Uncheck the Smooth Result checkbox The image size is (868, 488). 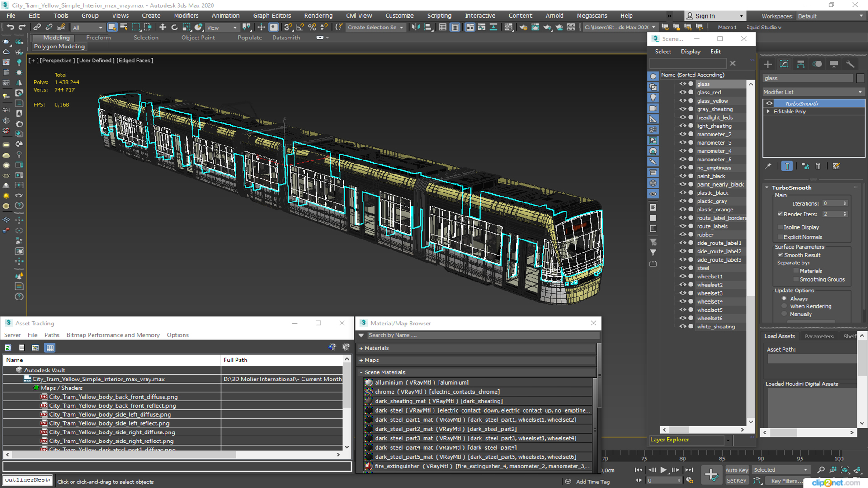pyautogui.click(x=780, y=255)
